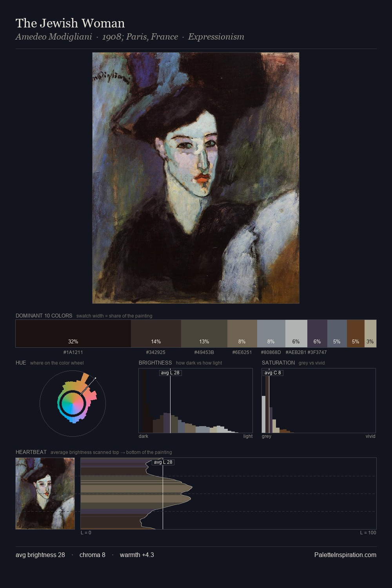Click the brown 5% swatch
Viewport: 392px width, 588px height.
point(356,334)
